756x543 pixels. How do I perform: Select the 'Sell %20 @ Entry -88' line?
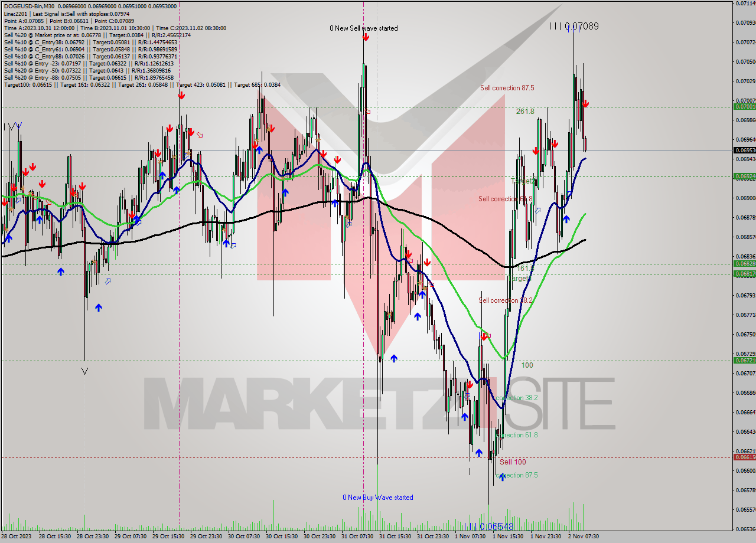pos(89,77)
